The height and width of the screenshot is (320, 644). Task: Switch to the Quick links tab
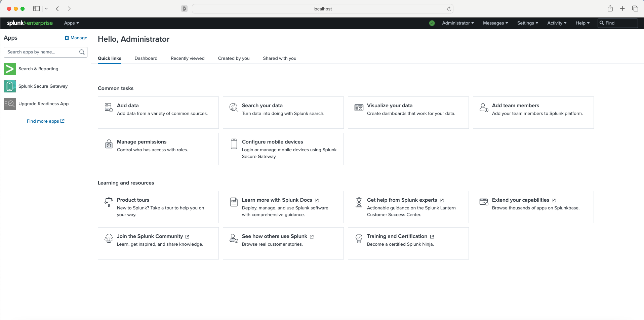110,58
